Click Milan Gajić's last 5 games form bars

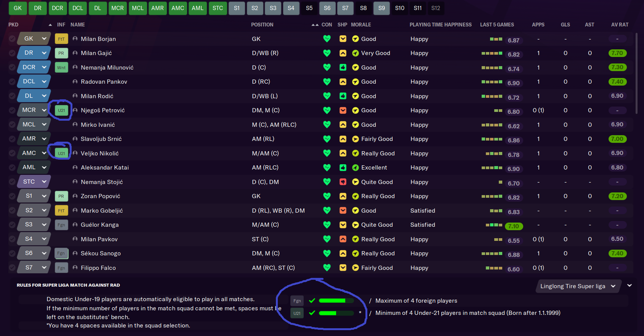[492, 53]
